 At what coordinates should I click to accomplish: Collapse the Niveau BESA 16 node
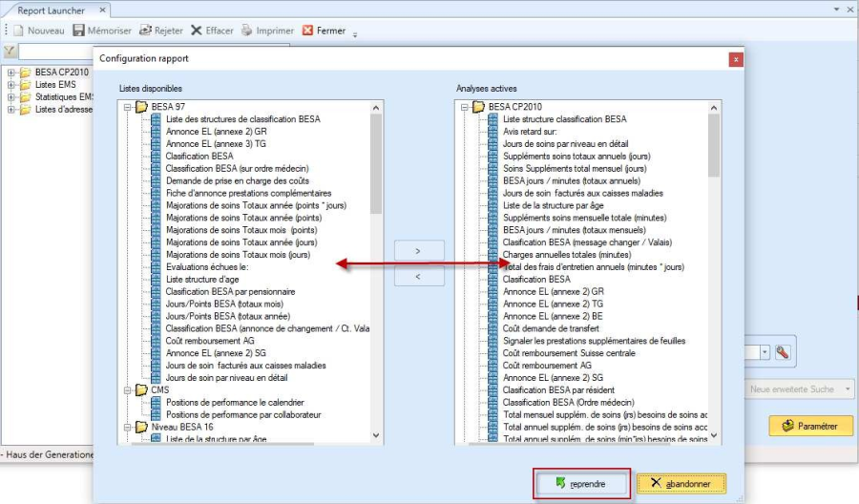pos(128,428)
